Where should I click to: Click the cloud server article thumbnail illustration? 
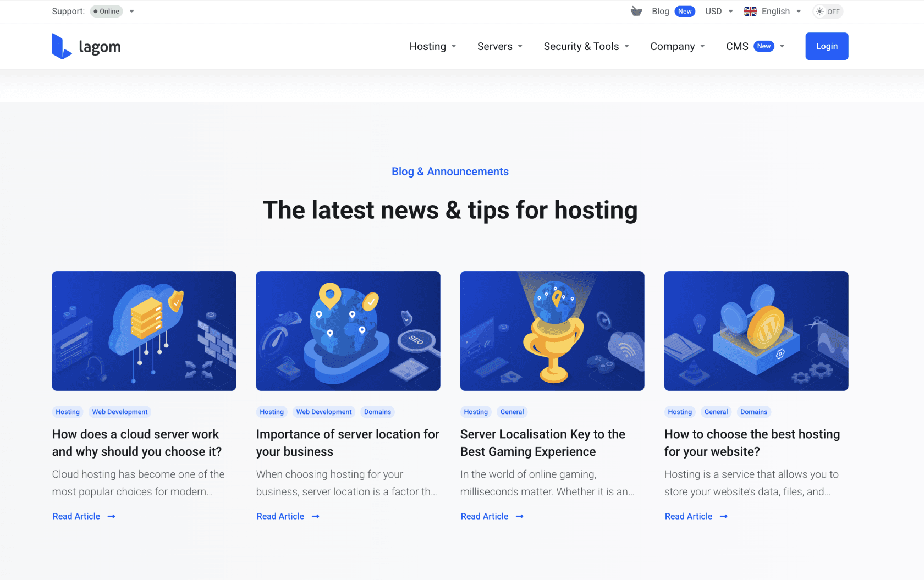coord(144,330)
